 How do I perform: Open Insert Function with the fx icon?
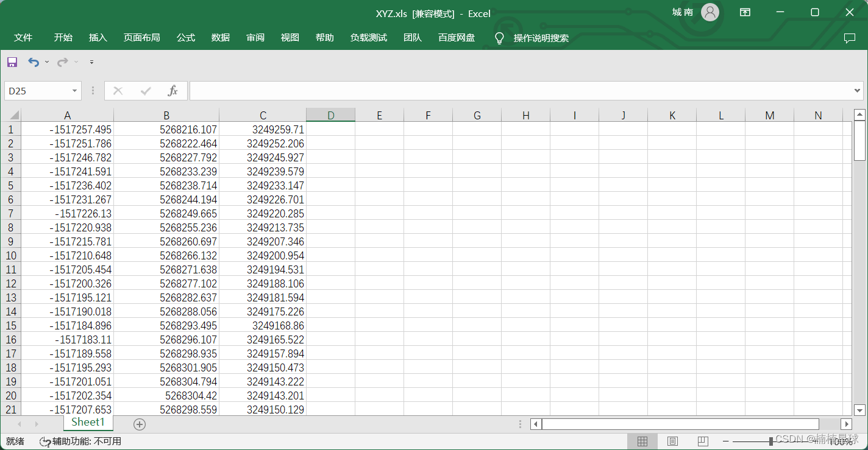tap(173, 90)
